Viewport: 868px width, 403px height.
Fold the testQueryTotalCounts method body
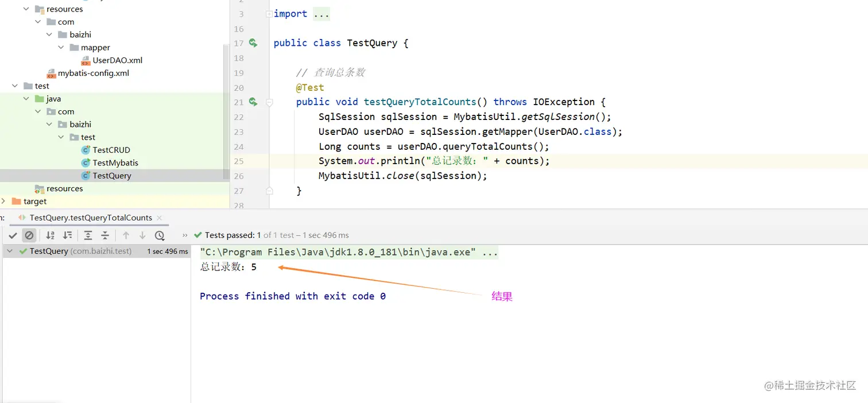coord(269,102)
